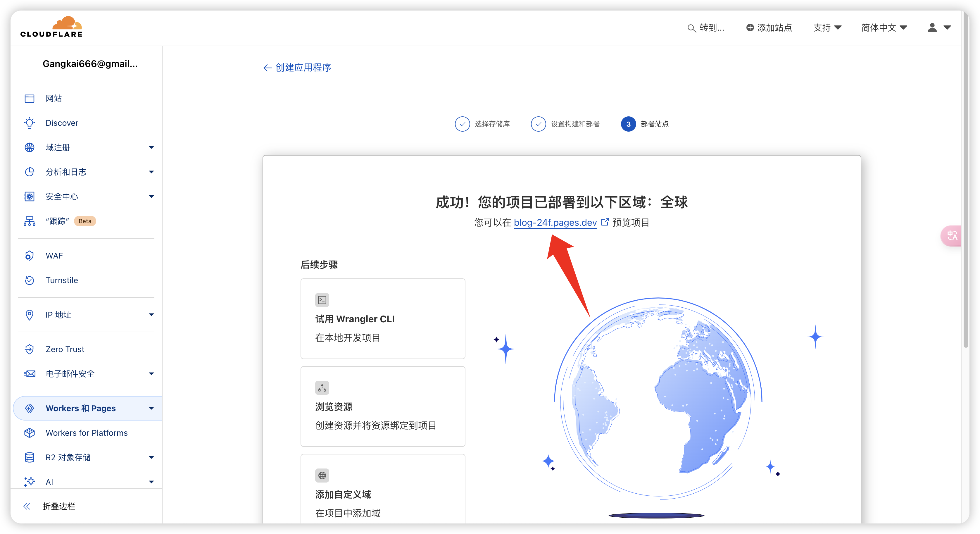The height and width of the screenshot is (534, 980).
Task: Click the 浏览资源 resources icon
Action: pyautogui.click(x=322, y=387)
